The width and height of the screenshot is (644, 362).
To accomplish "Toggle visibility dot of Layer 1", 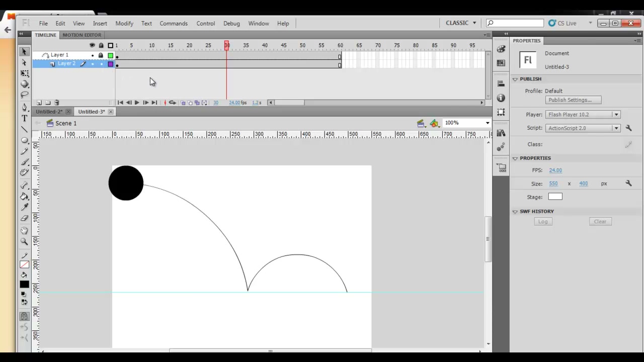I will coord(92,55).
